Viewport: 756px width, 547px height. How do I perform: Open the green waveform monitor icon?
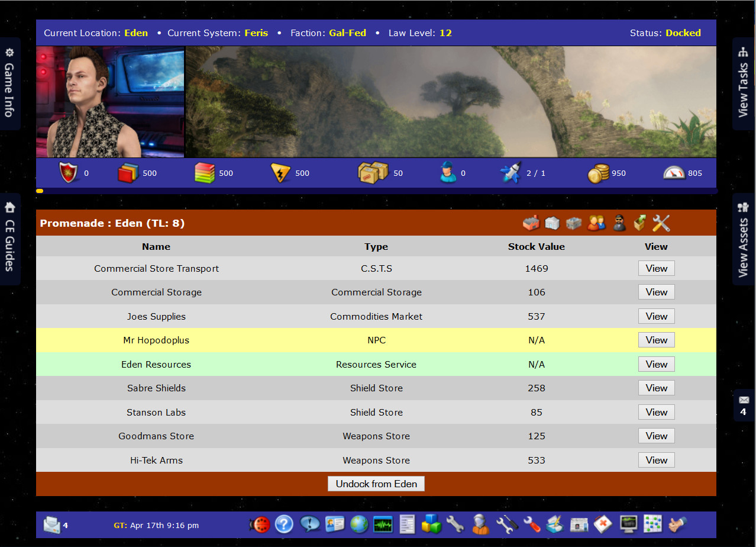click(x=383, y=524)
